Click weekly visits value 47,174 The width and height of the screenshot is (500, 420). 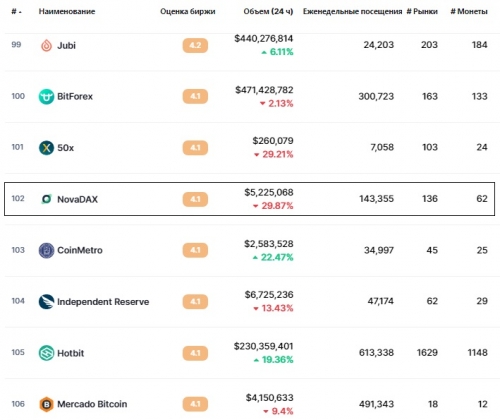[x=381, y=301]
